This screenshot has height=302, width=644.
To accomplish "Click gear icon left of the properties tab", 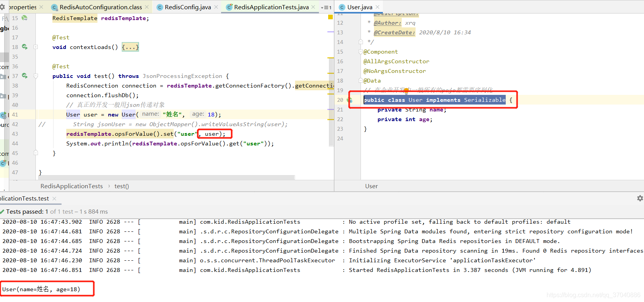I will (2, 7).
